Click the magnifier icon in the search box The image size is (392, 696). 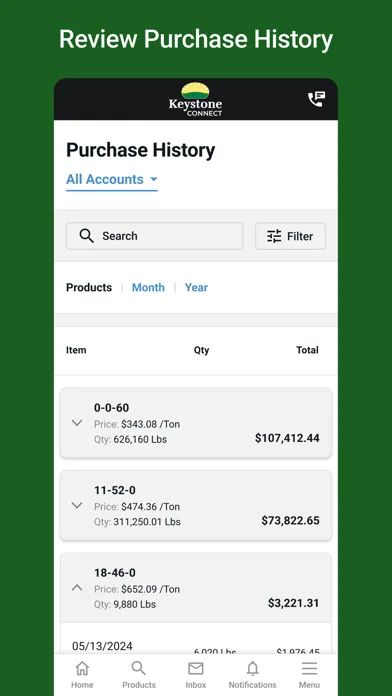(87, 236)
